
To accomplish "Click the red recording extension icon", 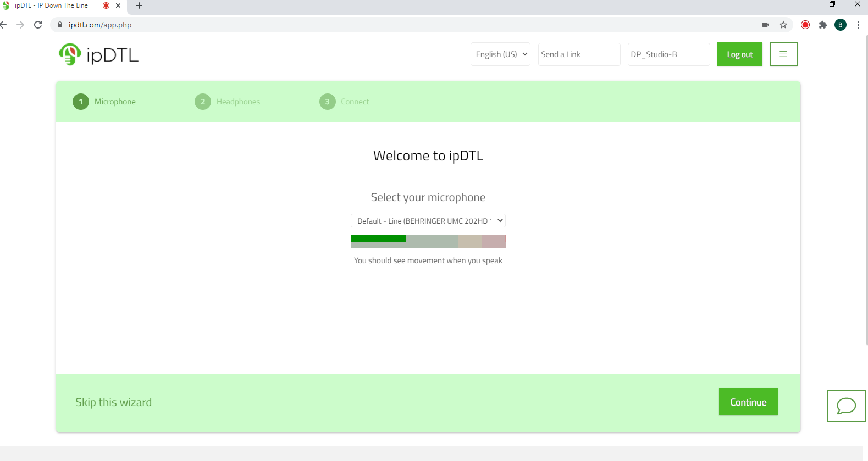I will coord(805,25).
